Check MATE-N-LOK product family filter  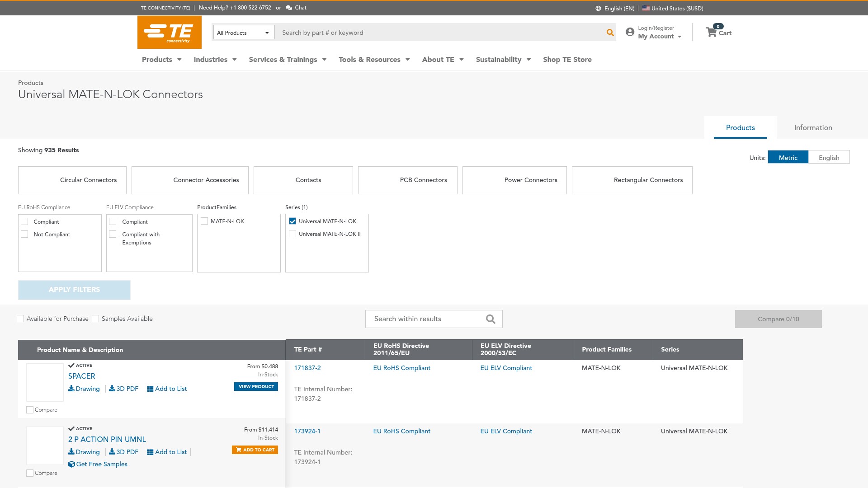tap(204, 221)
